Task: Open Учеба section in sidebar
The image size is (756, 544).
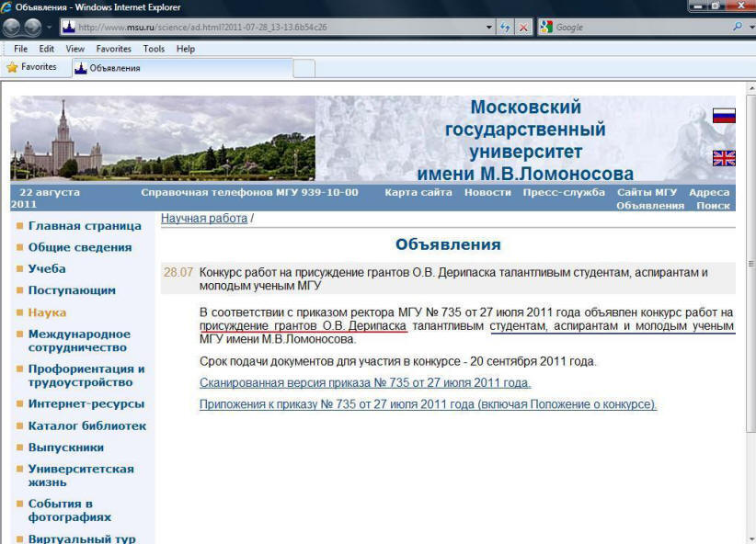Action: tap(47, 269)
